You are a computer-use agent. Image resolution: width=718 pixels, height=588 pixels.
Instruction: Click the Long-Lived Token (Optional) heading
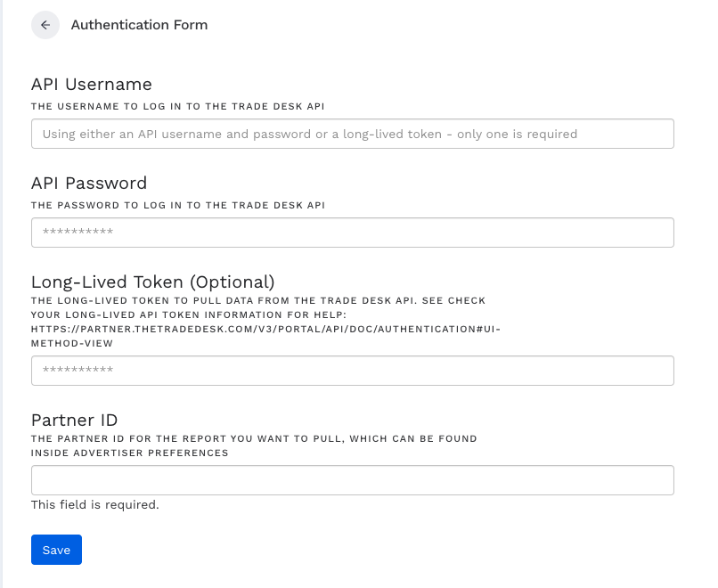[x=153, y=282]
